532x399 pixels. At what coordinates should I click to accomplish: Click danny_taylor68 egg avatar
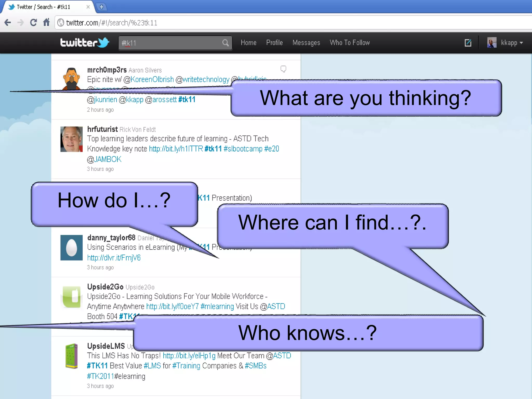[x=71, y=248]
